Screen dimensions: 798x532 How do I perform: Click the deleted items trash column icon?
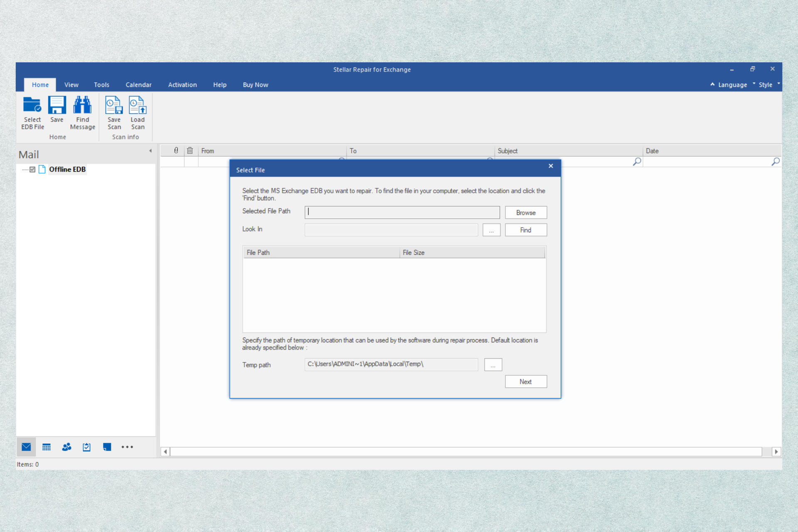click(x=190, y=150)
